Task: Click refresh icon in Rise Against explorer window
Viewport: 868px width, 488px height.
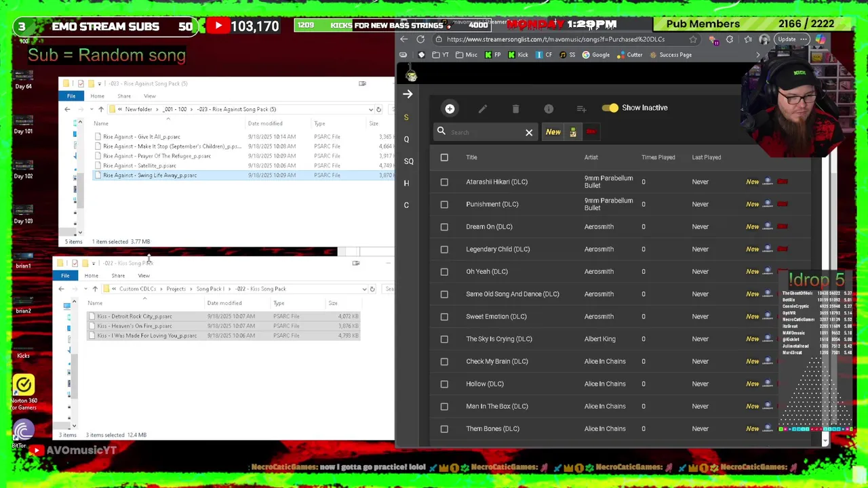Action: (378, 109)
